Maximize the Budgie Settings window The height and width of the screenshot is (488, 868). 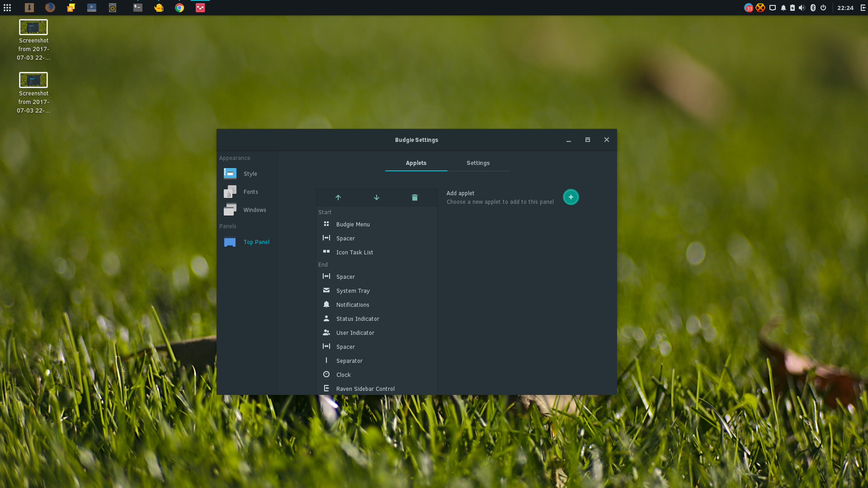point(588,140)
